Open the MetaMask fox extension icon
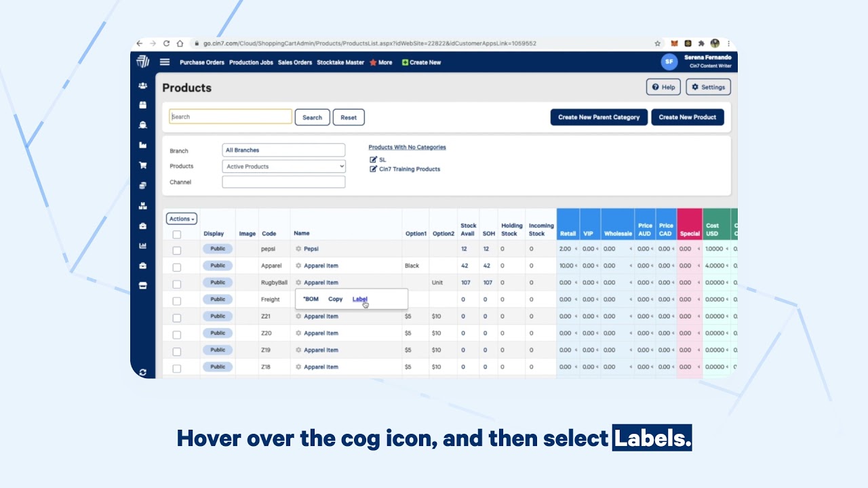This screenshot has width=868, height=488. [674, 43]
